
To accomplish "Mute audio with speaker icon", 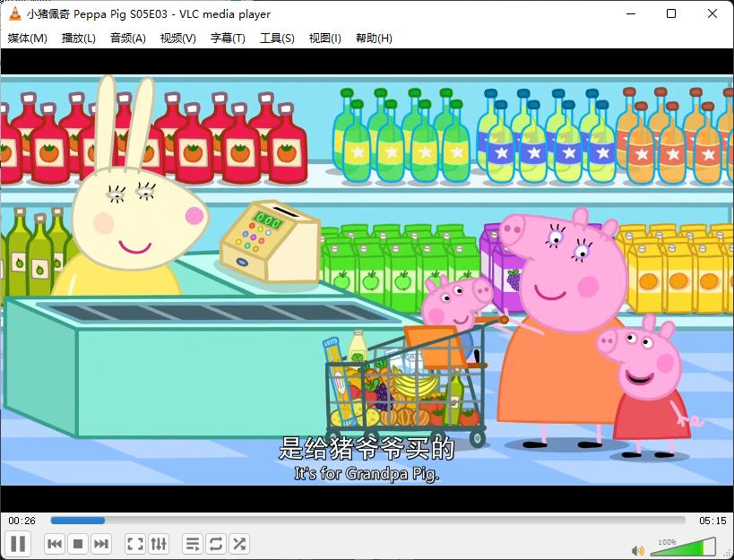I will [638, 550].
